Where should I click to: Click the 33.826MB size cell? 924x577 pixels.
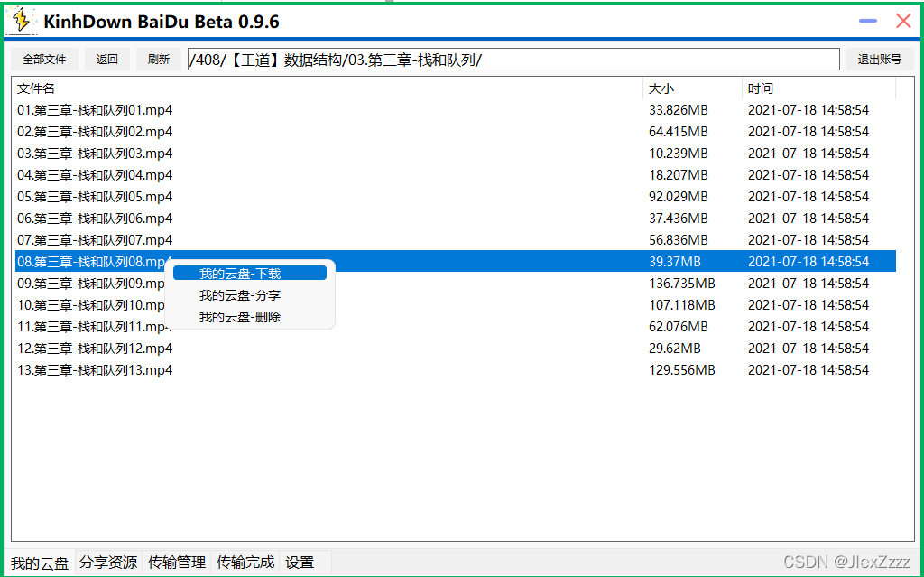[x=679, y=110]
